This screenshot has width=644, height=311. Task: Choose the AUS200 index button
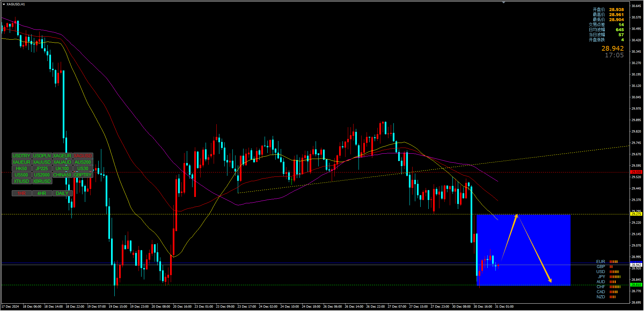83,162
